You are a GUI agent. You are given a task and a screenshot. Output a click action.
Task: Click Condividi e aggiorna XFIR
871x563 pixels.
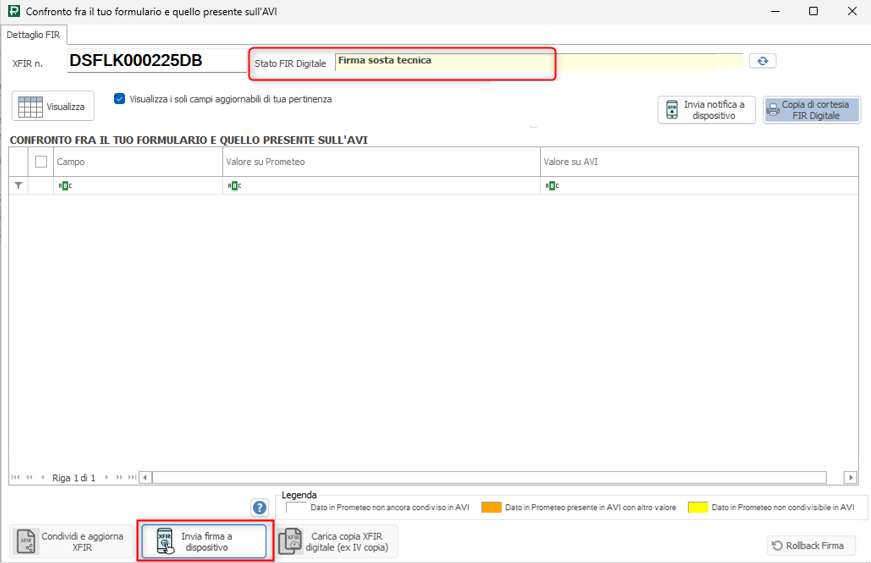click(71, 542)
